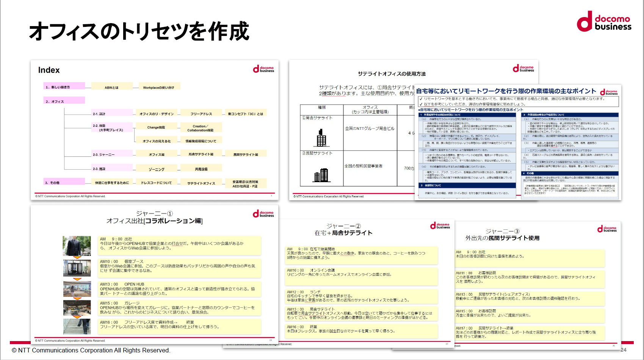Click the 'ABWとは' index box

[112, 87]
